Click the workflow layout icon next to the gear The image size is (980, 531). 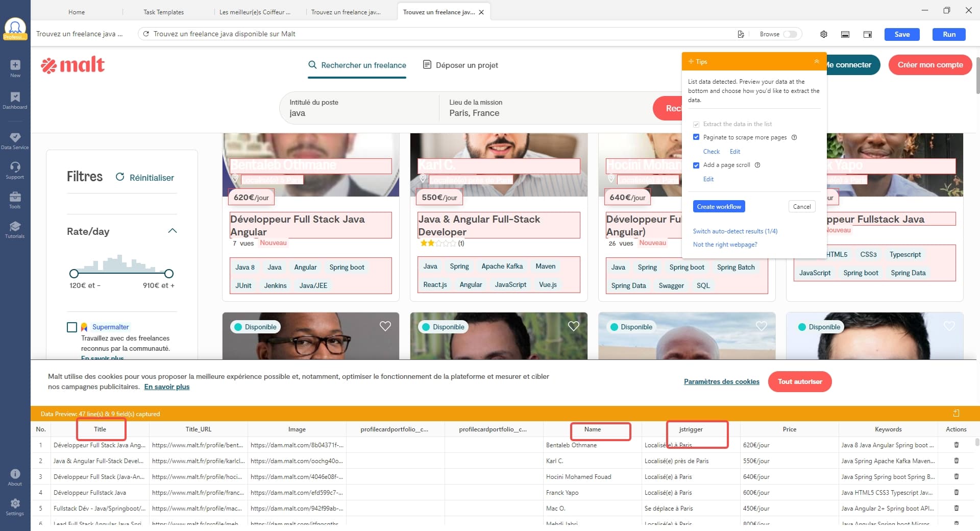point(845,34)
